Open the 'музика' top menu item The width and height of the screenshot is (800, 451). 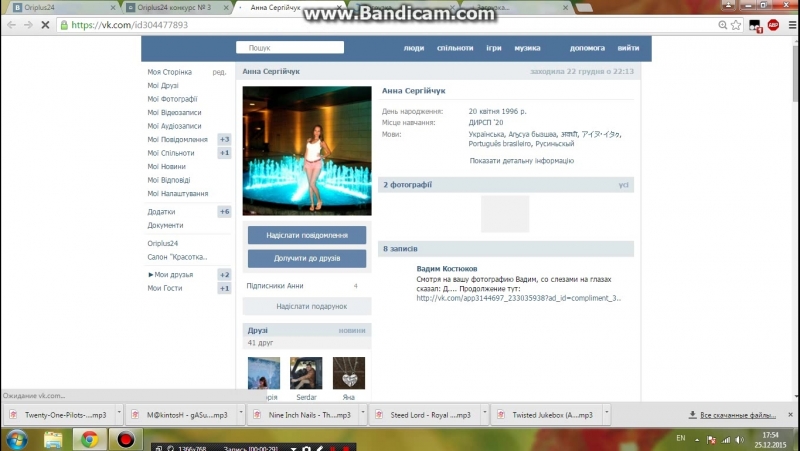pos(527,47)
